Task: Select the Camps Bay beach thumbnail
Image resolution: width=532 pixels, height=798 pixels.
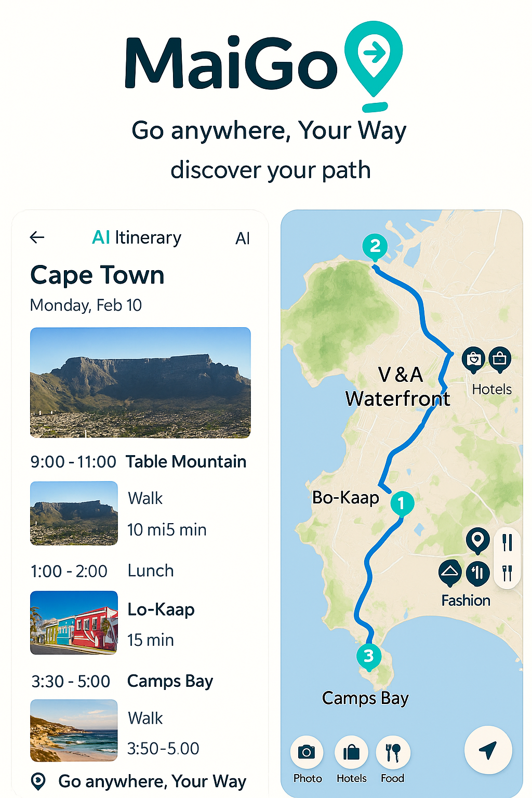Action: tap(74, 730)
